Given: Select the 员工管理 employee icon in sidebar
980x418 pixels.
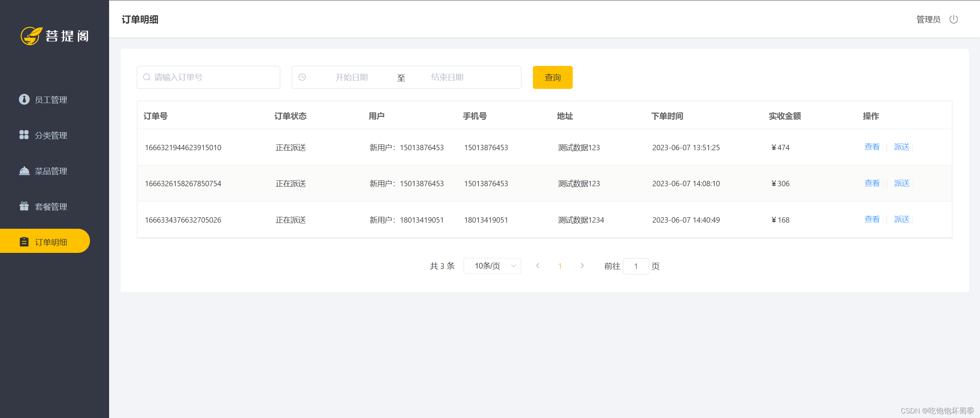Looking at the screenshot, I should point(24,100).
